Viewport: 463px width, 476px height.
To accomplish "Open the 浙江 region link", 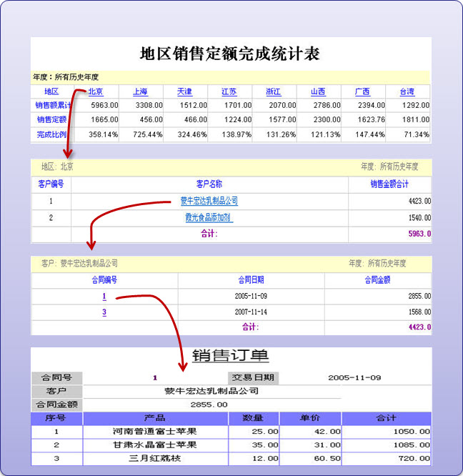I will pos(274,91).
